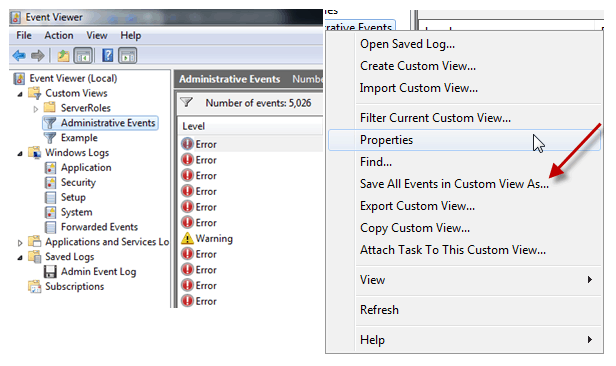Collapse the Custom Views tree node
This screenshot has height=366, width=616.
point(20,94)
